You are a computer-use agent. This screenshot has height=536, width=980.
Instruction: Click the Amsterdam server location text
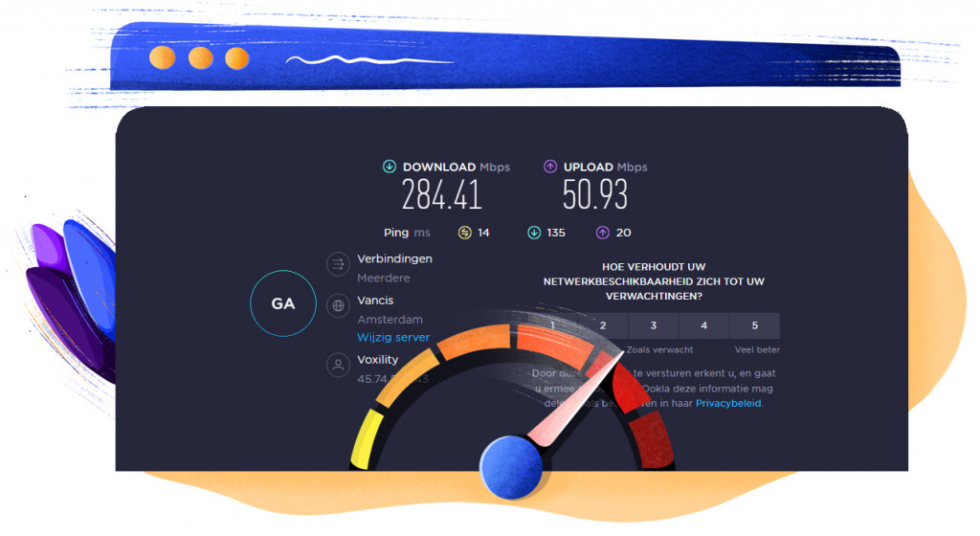click(390, 320)
